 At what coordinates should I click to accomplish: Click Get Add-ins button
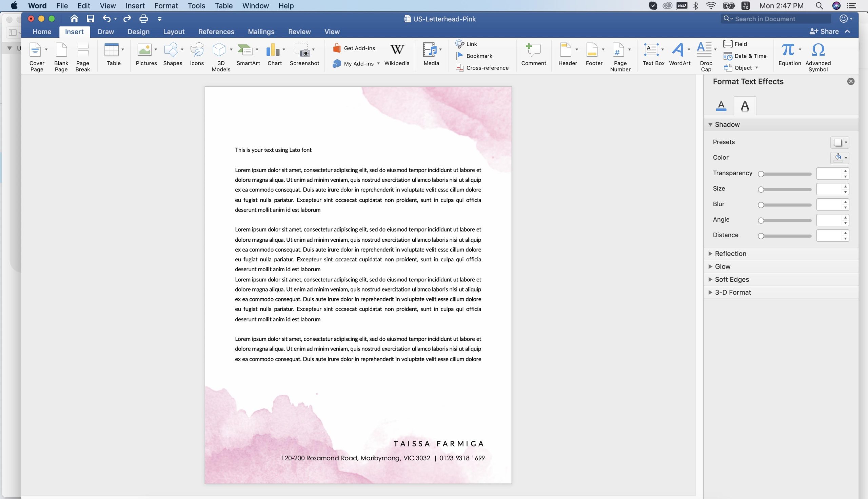coord(354,48)
